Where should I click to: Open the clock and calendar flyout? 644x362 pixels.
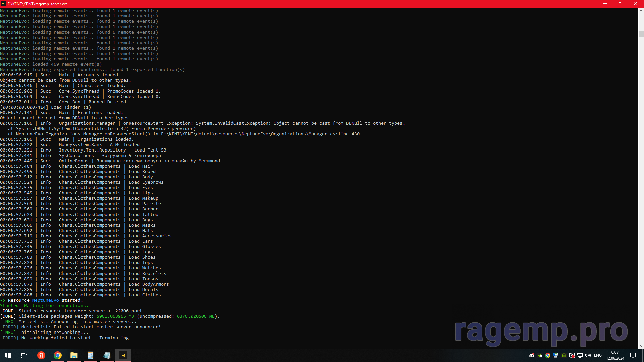(615, 355)
